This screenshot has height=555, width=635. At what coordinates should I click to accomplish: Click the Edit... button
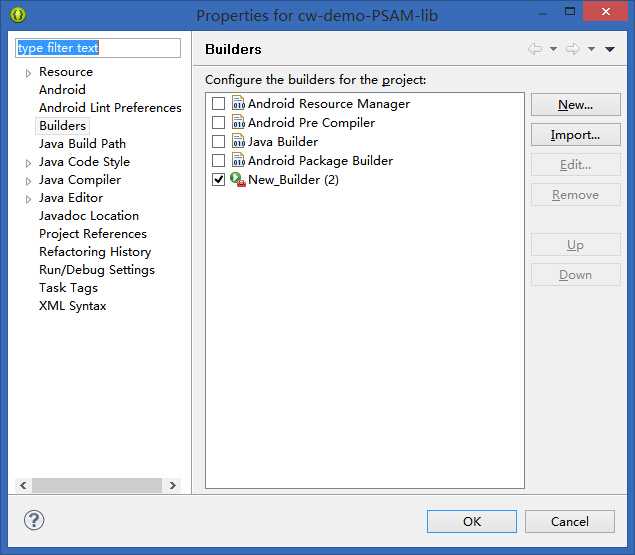(575, 164)
